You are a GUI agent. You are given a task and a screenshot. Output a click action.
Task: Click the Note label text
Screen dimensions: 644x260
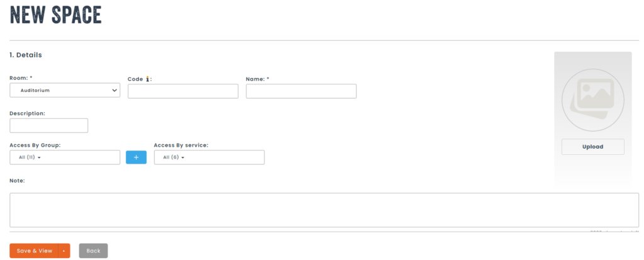[17, 181]
